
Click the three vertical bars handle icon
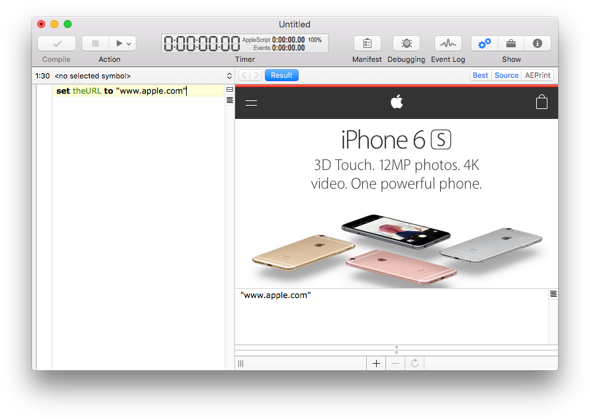point(240,363)
